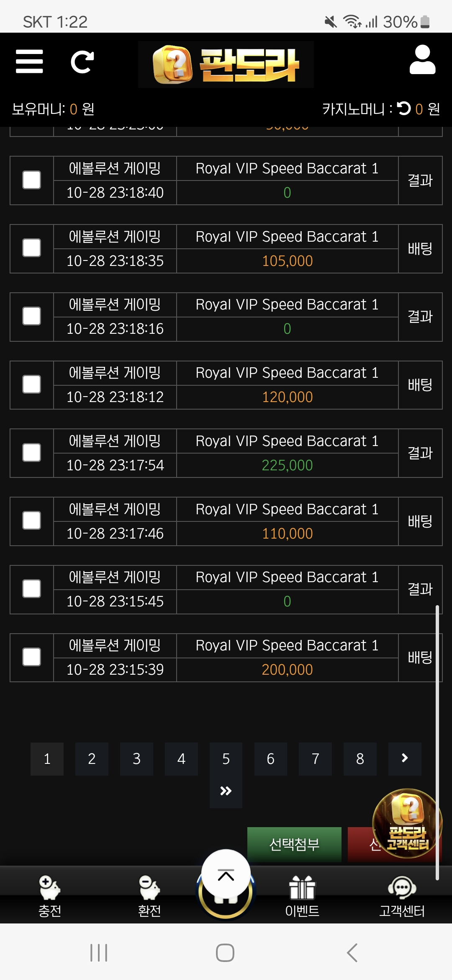Tick the 225,000 result row checkbox
452x980 pixels.
[x=31, y=453]
